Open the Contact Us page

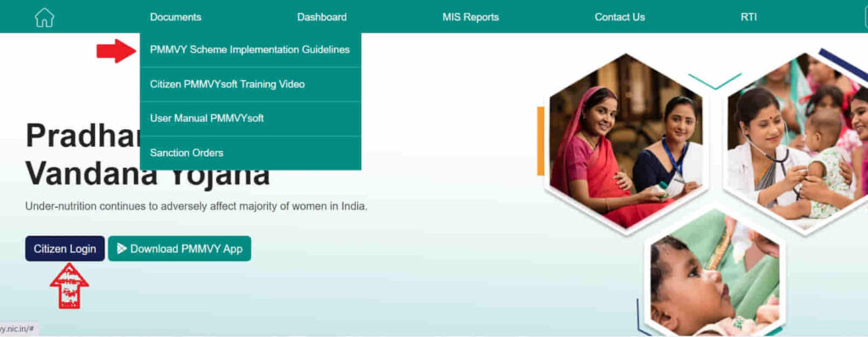[620, 17]
